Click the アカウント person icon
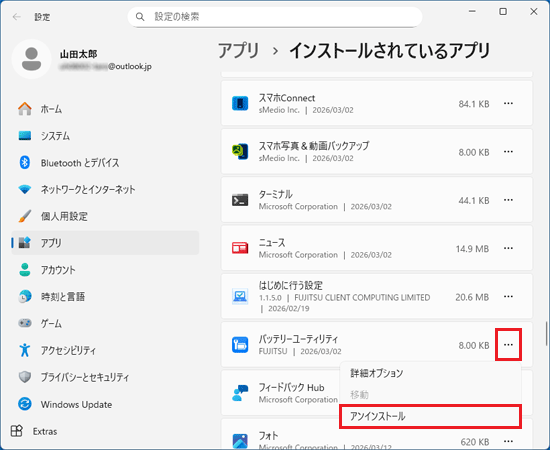 (x=25, y=270)
